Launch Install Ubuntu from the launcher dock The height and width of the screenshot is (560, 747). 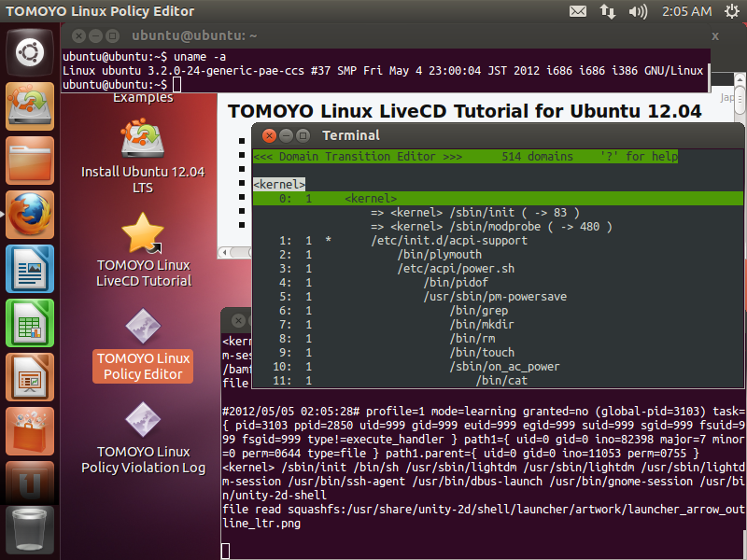click(x=30, y=106)
